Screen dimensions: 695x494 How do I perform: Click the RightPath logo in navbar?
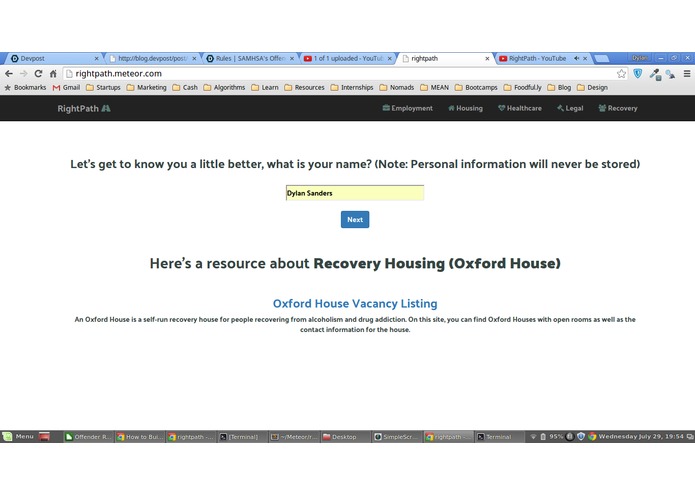(x=84, y=109)
